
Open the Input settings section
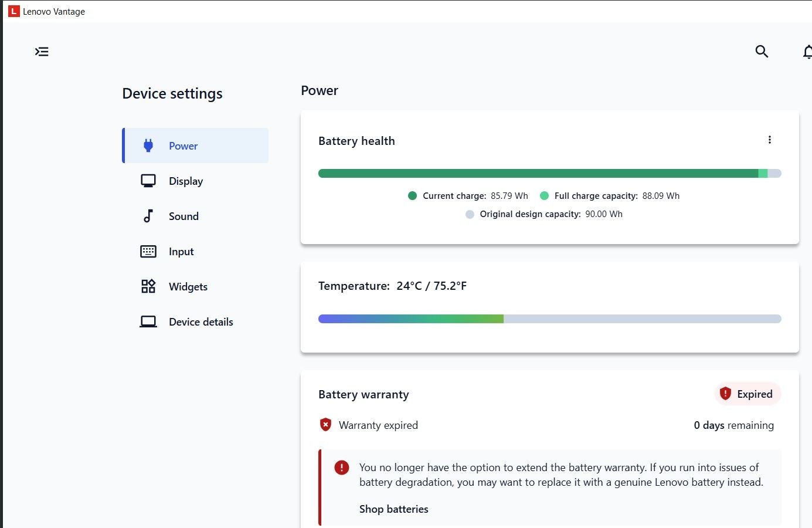(195, 251)
